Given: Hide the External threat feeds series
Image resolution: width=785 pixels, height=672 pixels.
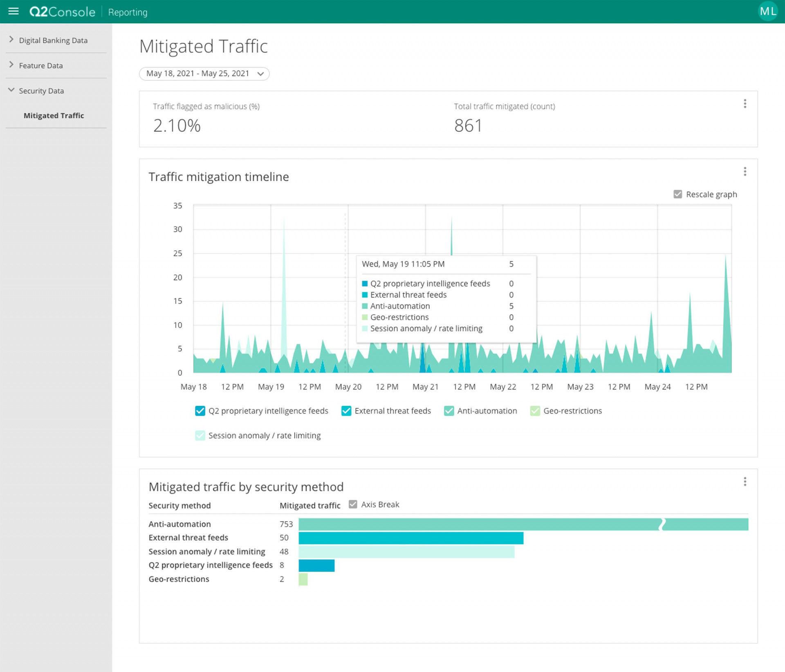Looking at the screenshot, I should (346, 411).
